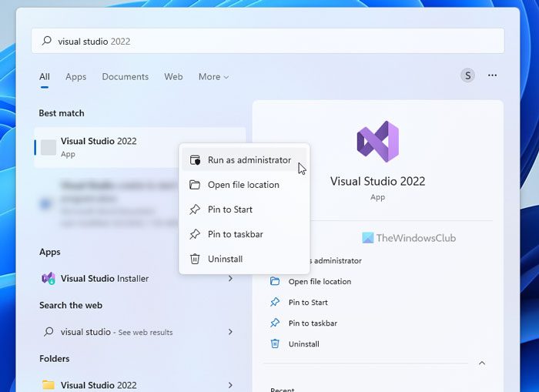
Task: Click pin icon next to Pin to taskbar in context menu
Action: pos(195,234)
